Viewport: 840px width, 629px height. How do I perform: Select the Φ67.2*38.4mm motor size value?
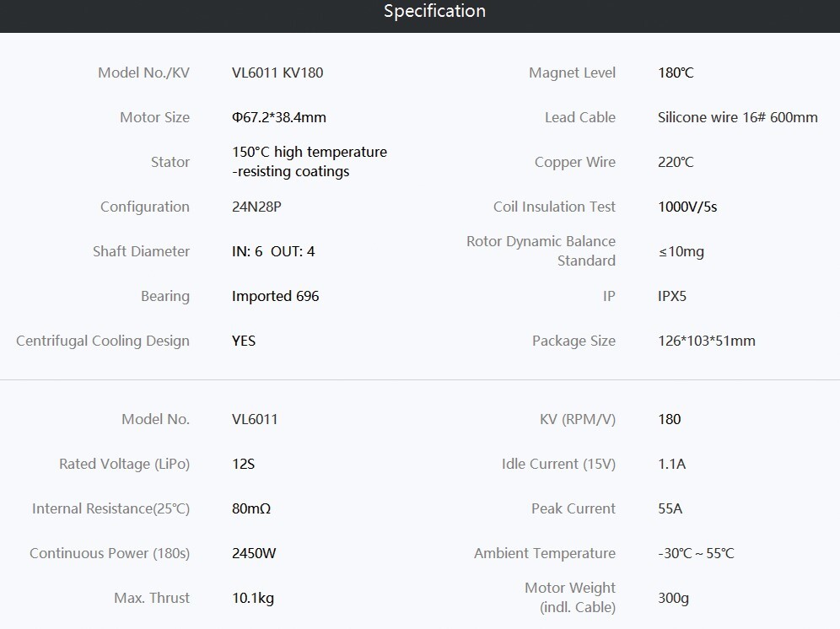pyautogui.click(x=279, y=117)
